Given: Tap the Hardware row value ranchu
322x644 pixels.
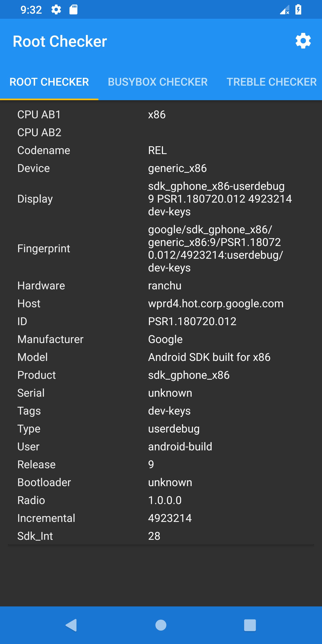Looking at the screenshot, I should point(165,286).
